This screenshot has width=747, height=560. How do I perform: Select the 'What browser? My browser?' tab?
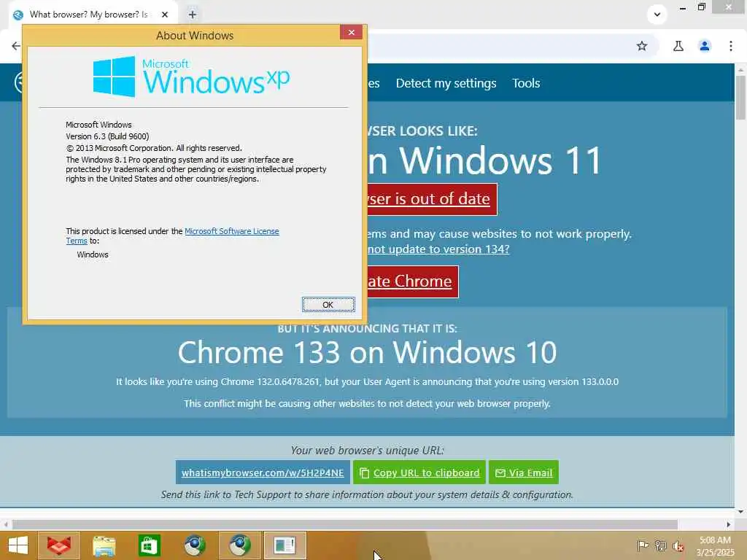[88, 15]
